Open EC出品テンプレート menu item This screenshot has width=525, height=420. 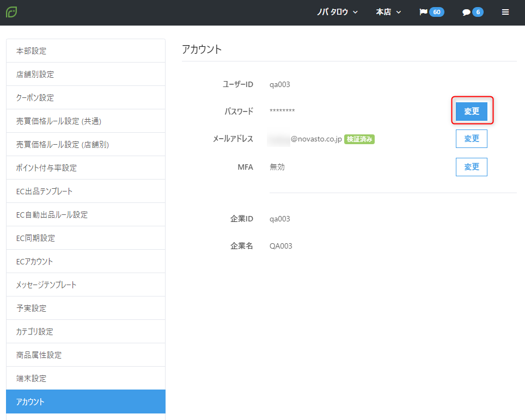86,192
